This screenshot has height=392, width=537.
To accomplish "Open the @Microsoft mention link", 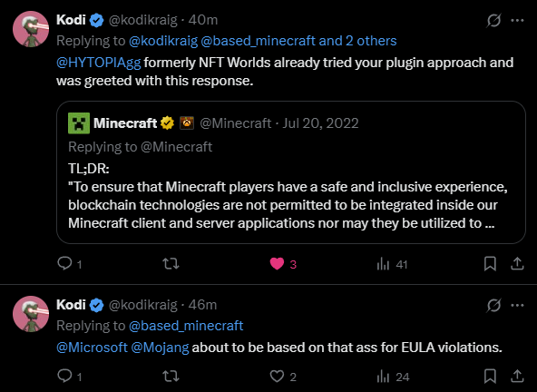I will 93,348.
